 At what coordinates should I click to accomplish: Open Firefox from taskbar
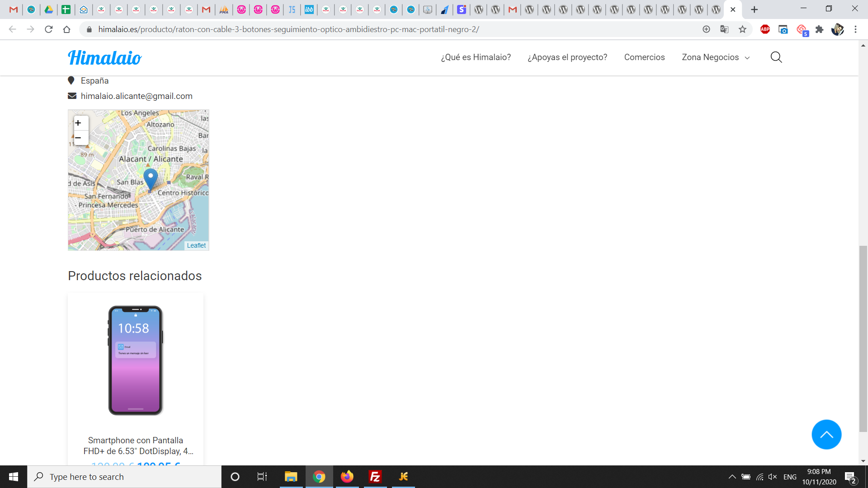347,477
